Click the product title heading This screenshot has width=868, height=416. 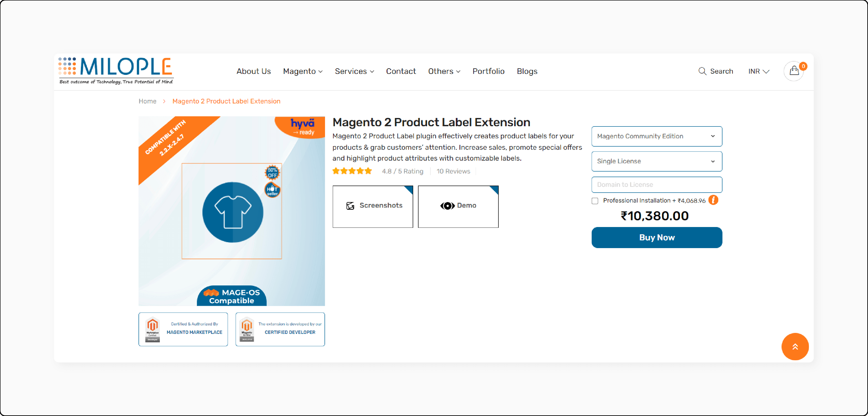[431, 122]
